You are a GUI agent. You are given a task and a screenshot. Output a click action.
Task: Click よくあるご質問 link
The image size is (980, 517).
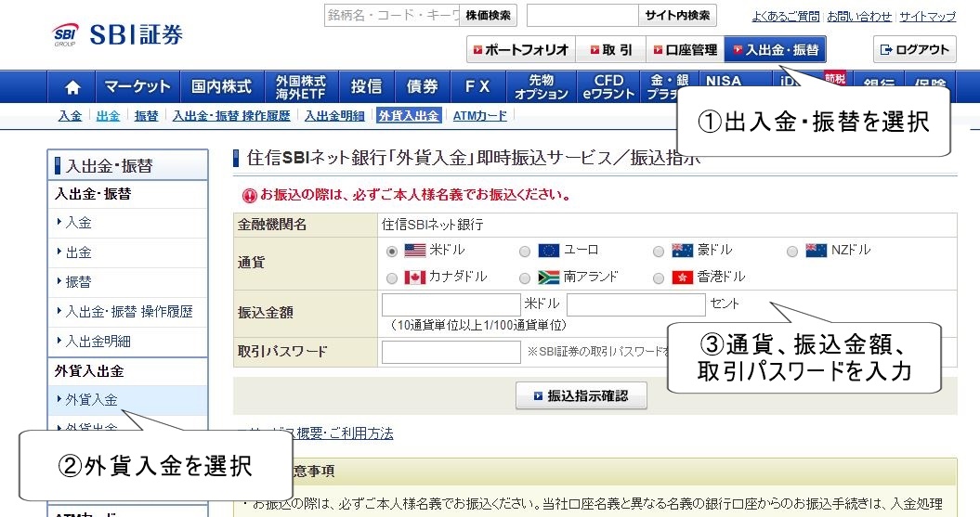tap(785, 17)
